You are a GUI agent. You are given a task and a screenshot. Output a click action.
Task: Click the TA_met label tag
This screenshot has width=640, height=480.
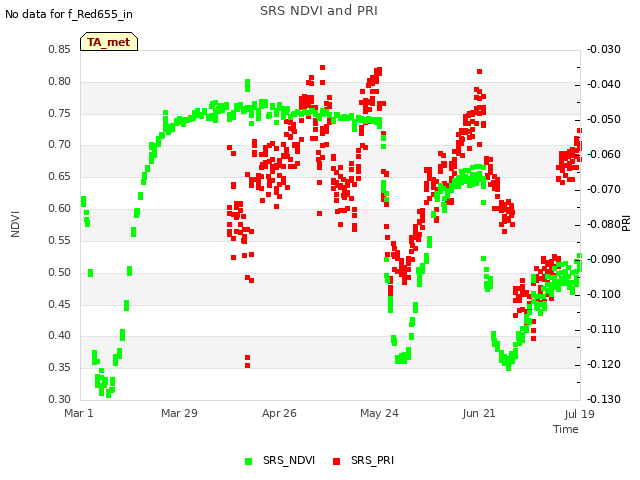pyautogui.click(x=109, y=42)
